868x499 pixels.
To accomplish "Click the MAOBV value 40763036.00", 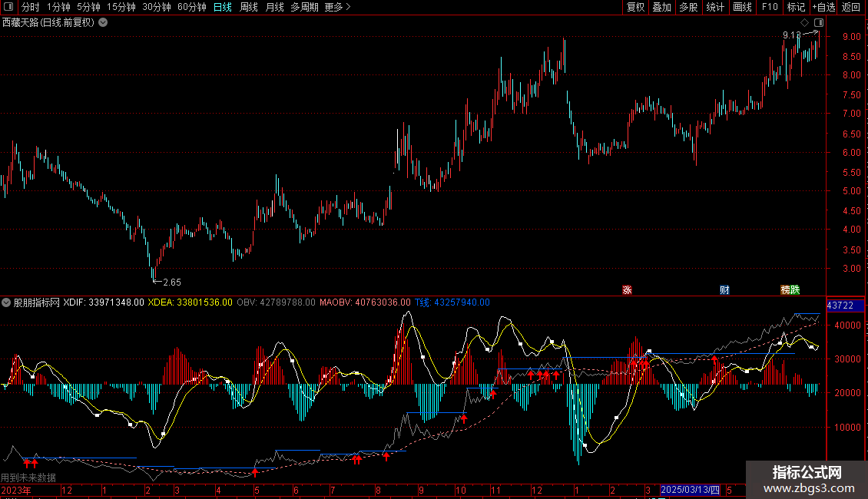I will [383, 302].
